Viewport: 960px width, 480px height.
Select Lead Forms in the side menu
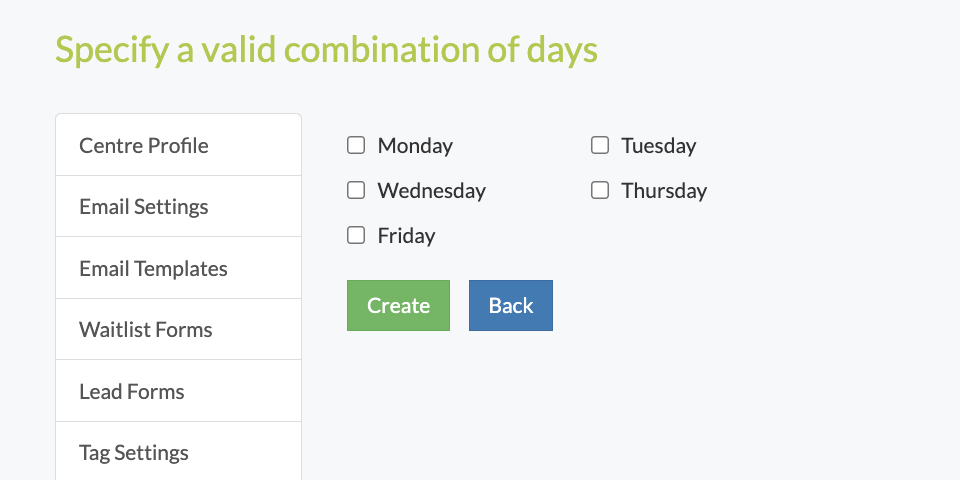(x=179, y=391)
